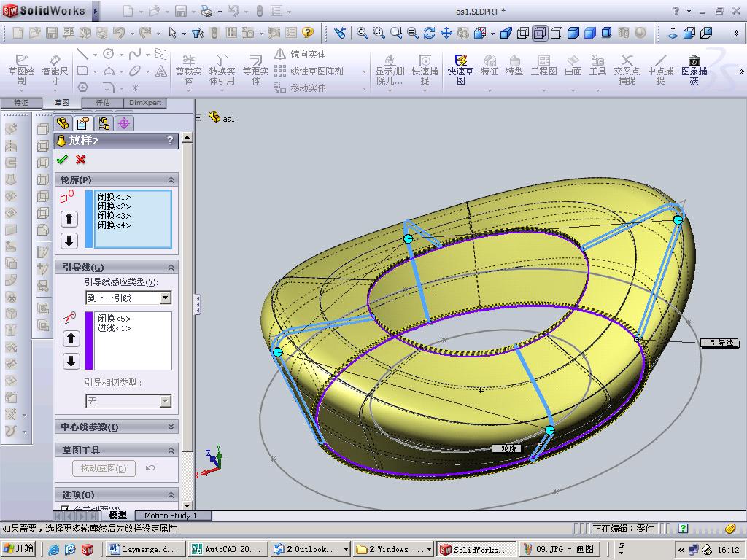Click the Convert Entities (转换实体引用) tool

tap(222, 69)
